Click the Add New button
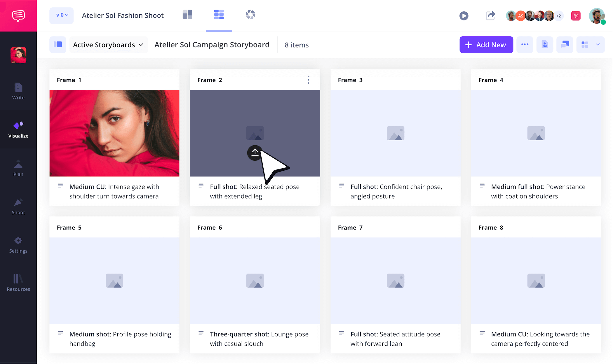 tap(486, 45)
